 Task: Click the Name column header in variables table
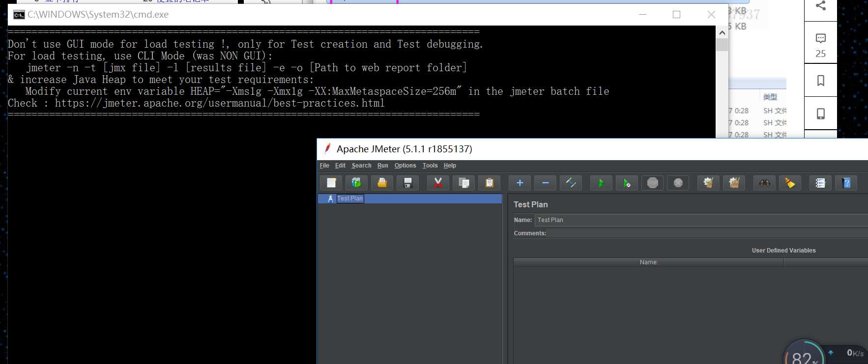(x=648, y=262)
